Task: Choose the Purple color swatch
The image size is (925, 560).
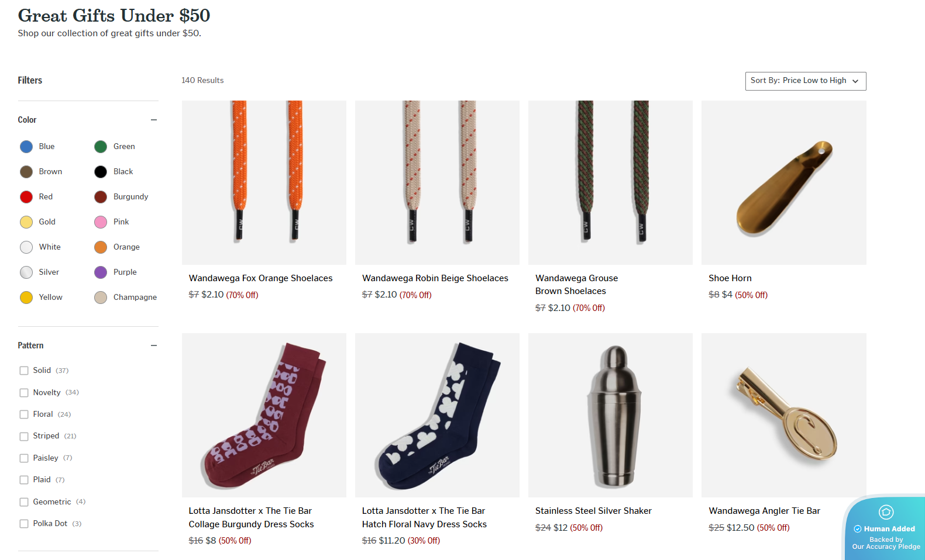Action: pos(101,272)
